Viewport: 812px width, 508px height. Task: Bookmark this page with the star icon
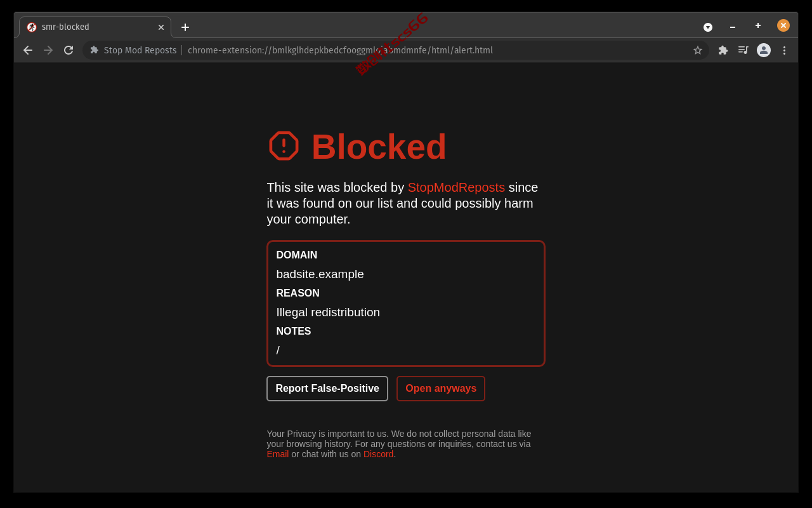click(698, 50)
